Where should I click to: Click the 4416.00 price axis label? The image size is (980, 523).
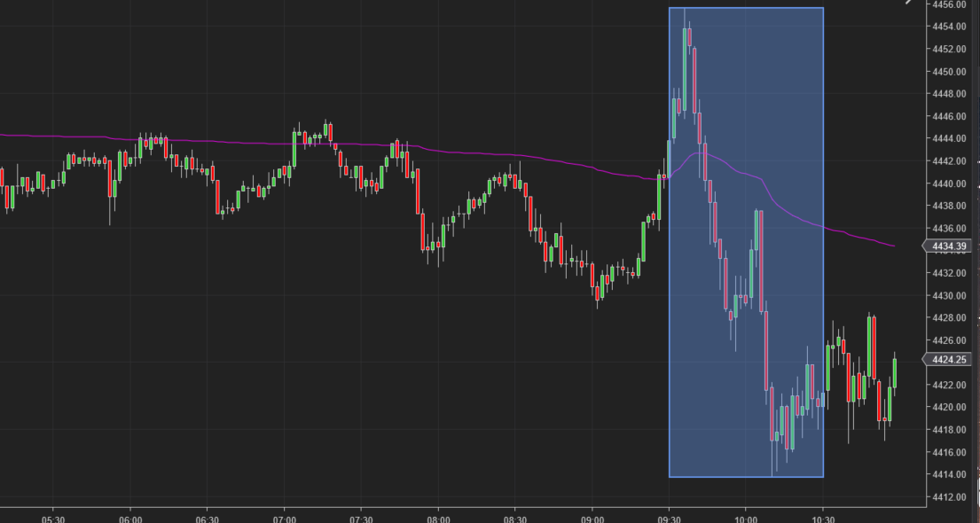point(949,452)
